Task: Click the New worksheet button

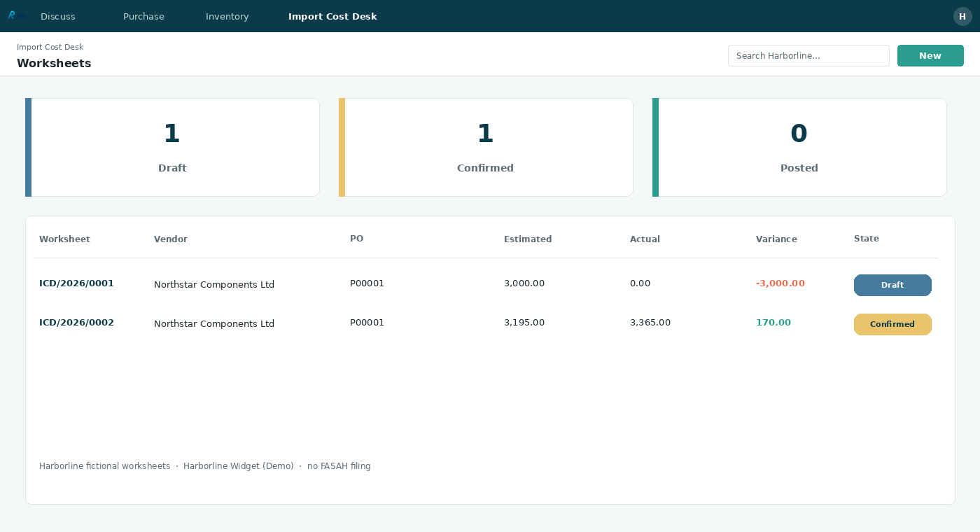Action: [x=930, y=55]
